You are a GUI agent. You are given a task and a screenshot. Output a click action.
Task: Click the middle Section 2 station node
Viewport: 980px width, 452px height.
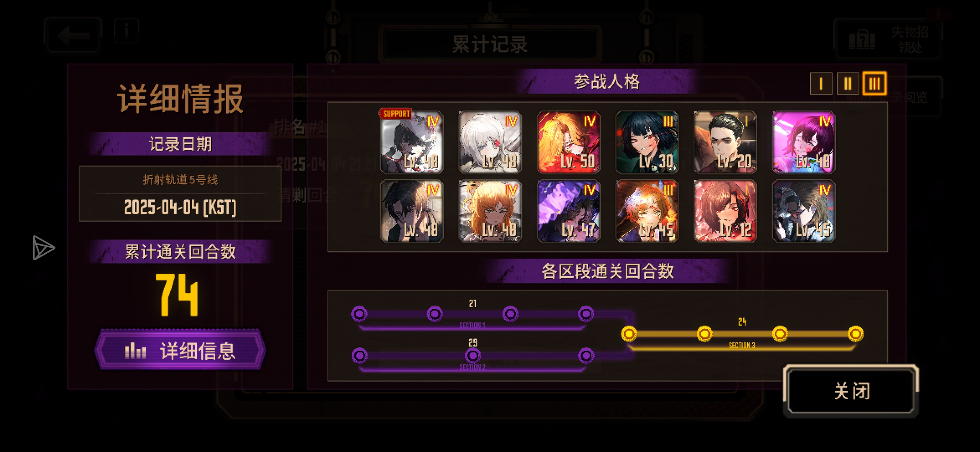pos(472,356)
